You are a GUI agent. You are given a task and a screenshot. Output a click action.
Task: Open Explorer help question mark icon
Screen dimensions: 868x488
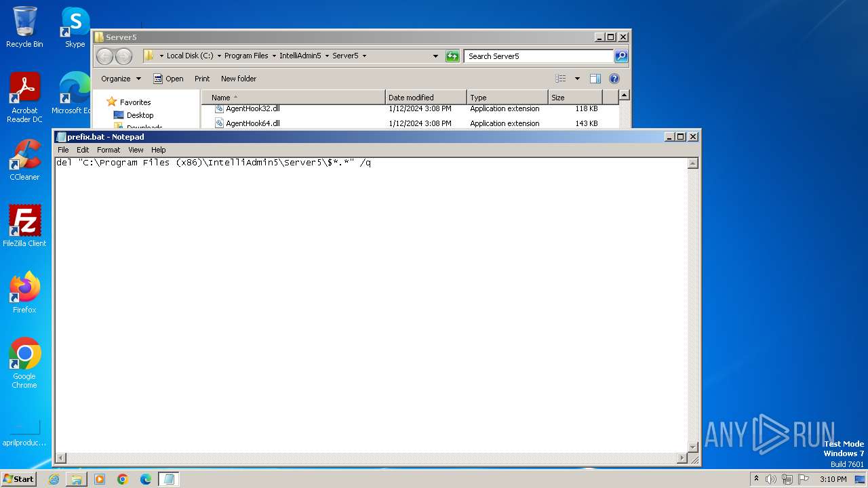coord(614,79)
